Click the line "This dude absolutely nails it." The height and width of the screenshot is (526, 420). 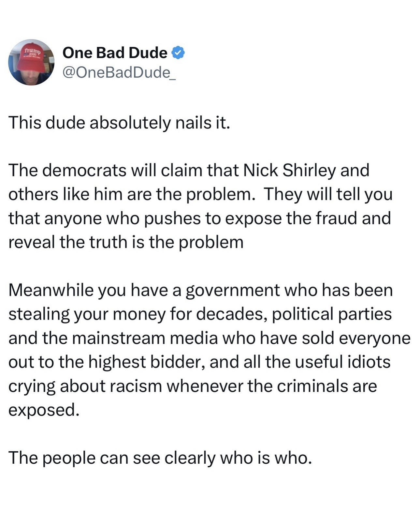pyautogui.click(x=119, y=123)
